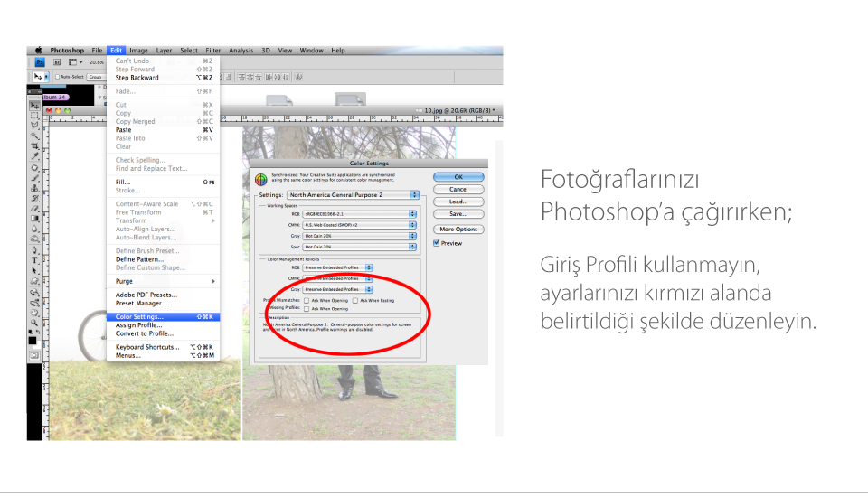Choose Color Settings from Edit menu
The width and height of the screenshot is (868, 497).
click(x=164, y=316)
